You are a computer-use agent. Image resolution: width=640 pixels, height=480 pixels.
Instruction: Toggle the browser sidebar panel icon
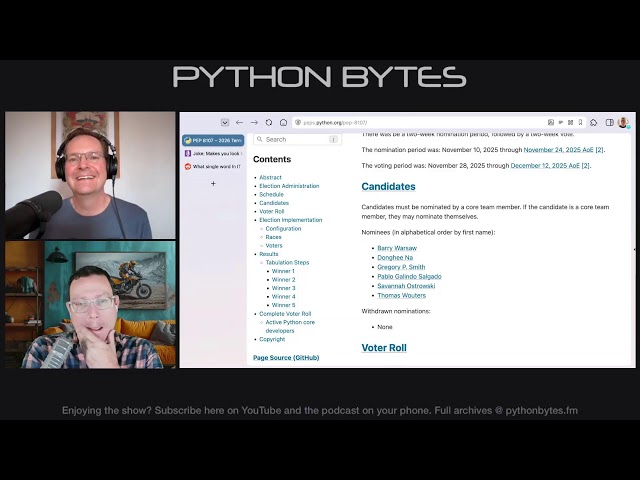tap(609, 122)
